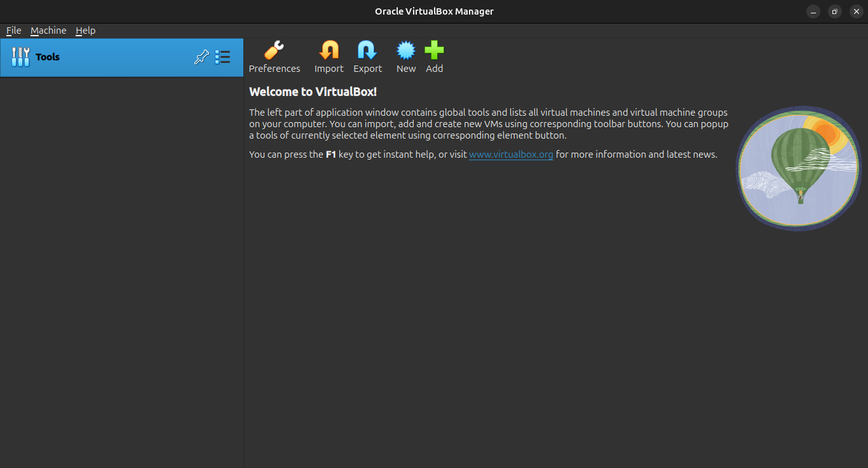Maximize the VirtualBox Manager window
The height and width of the screenshot is (468, 868).
pyautogui.click(x=835, y=11)
